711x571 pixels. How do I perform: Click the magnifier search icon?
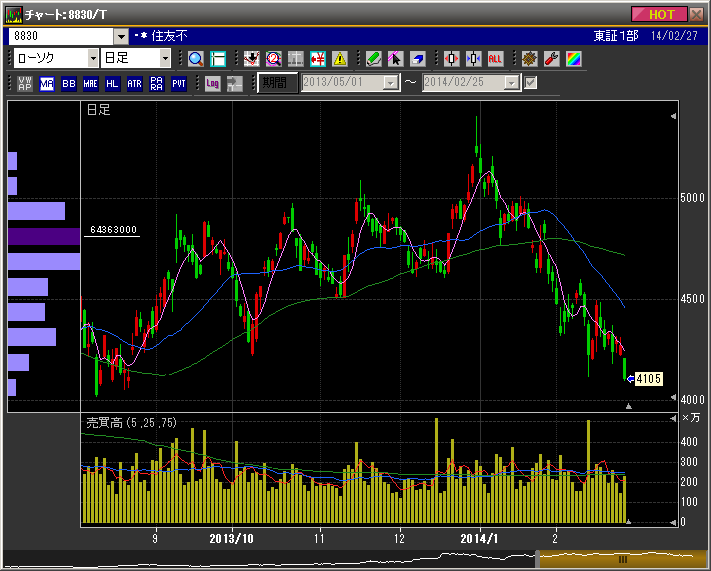coord(195,59)
